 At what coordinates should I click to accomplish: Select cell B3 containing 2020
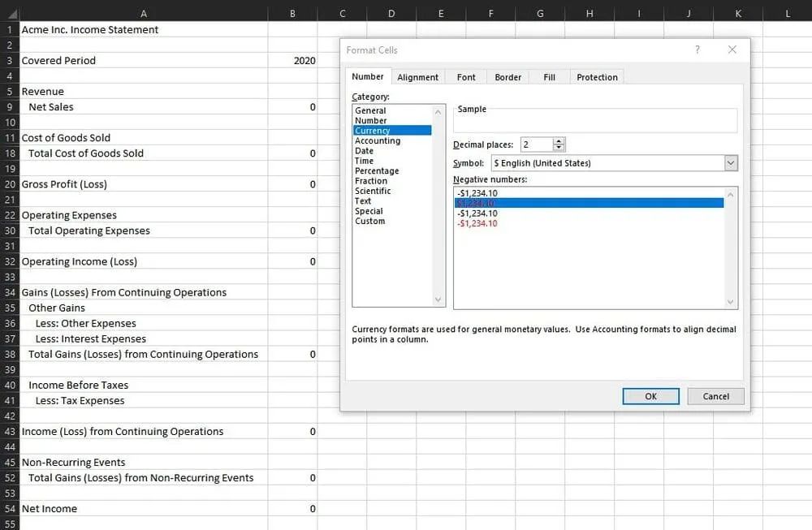point(292,60)
